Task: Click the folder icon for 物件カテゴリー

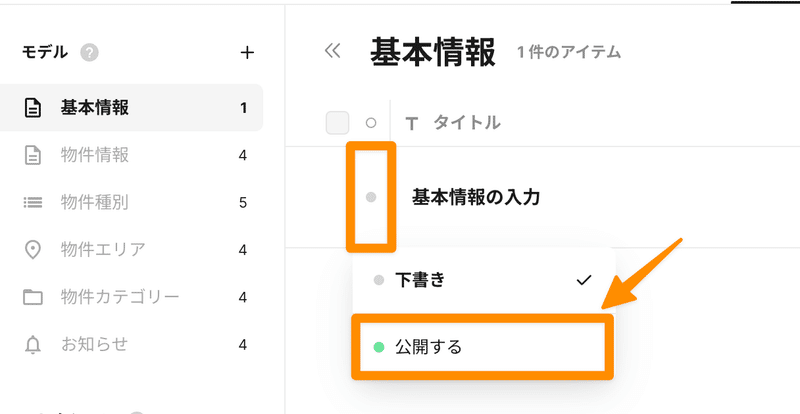Action: pyautogui.click(x=33, y=297)
